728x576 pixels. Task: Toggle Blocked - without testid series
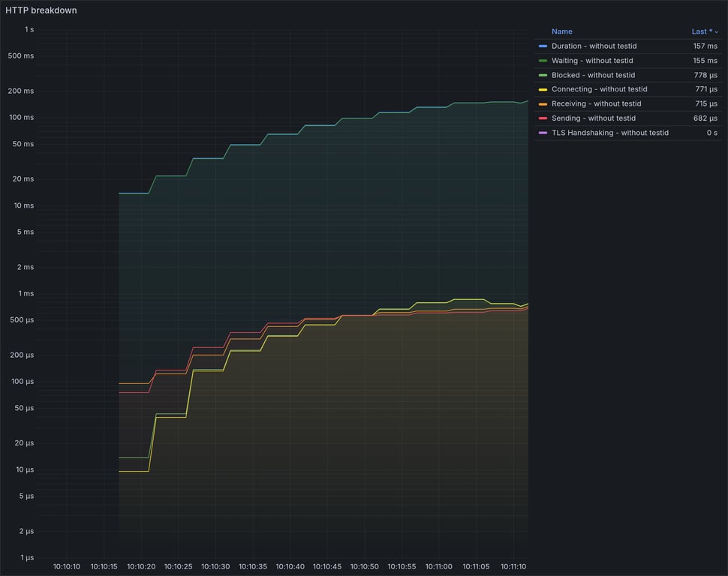tap(593, 75)
